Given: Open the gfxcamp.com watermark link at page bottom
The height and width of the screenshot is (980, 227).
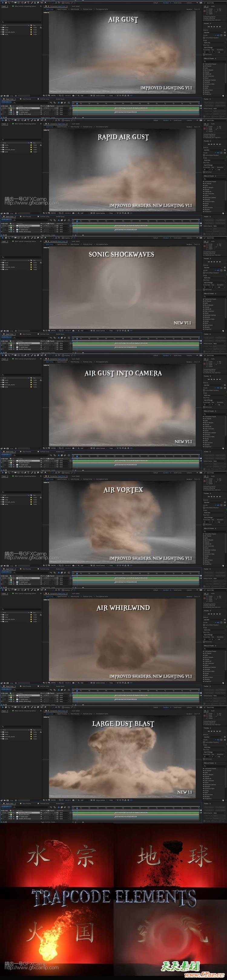Looking at the screenshot, I should point(31,967).
